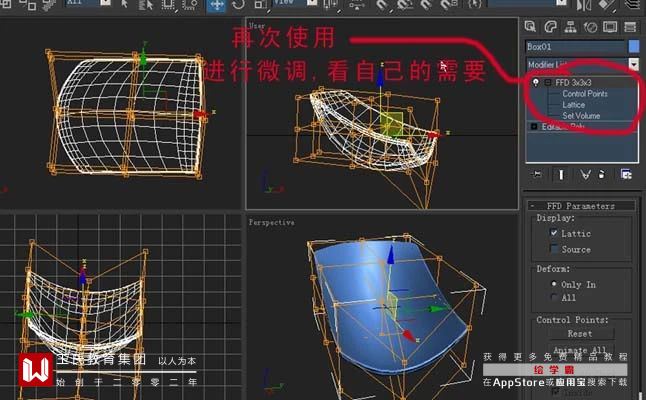Click Make Unique icon below stack

[585, 175]
